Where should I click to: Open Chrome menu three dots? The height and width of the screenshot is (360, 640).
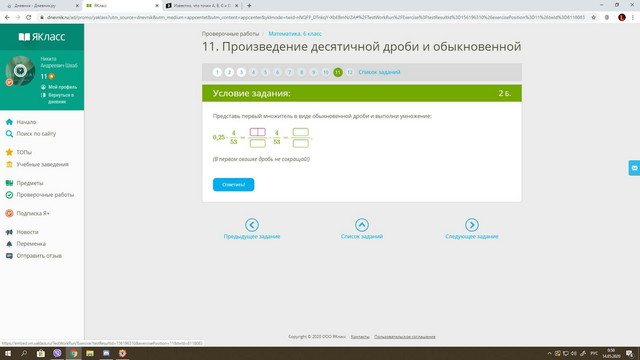633,18
